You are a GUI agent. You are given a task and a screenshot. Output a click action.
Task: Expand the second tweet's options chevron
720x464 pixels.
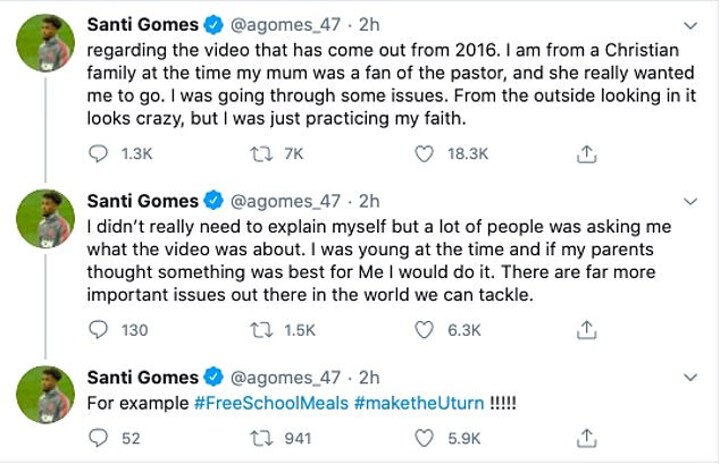click(690, 200)
